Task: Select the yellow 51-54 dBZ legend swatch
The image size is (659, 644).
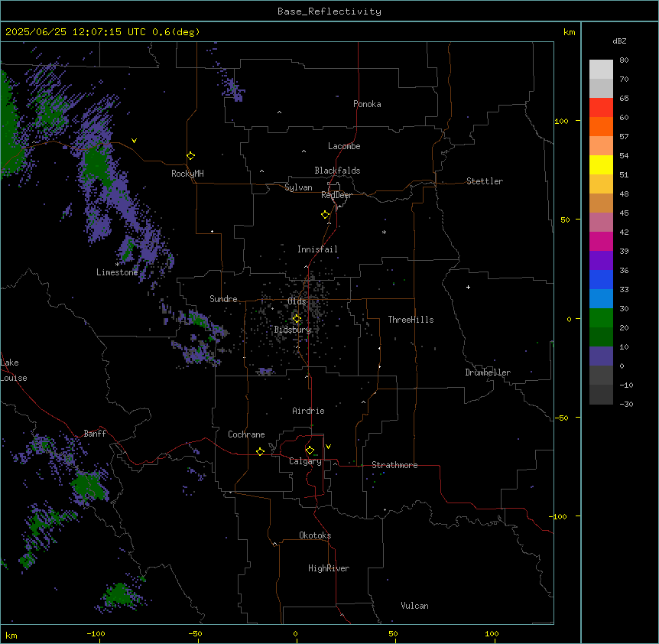Action: pos(601,164)
